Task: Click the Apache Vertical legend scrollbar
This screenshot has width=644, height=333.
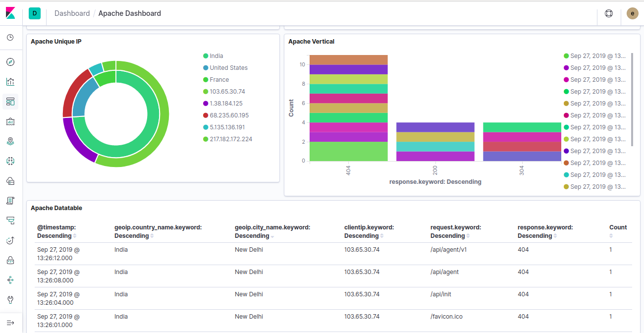Action: click(632, 99)
